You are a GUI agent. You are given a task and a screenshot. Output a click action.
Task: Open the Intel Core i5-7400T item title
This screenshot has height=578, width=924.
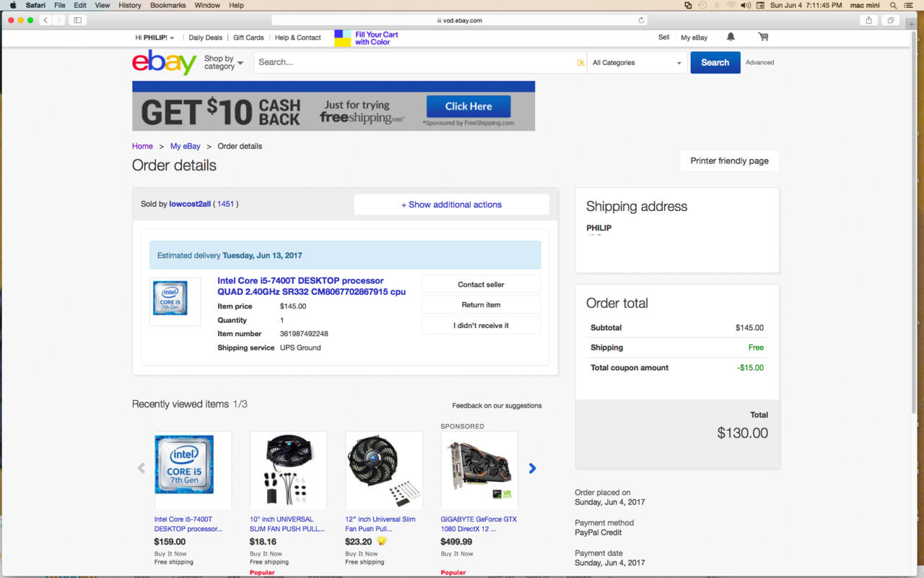311,286
